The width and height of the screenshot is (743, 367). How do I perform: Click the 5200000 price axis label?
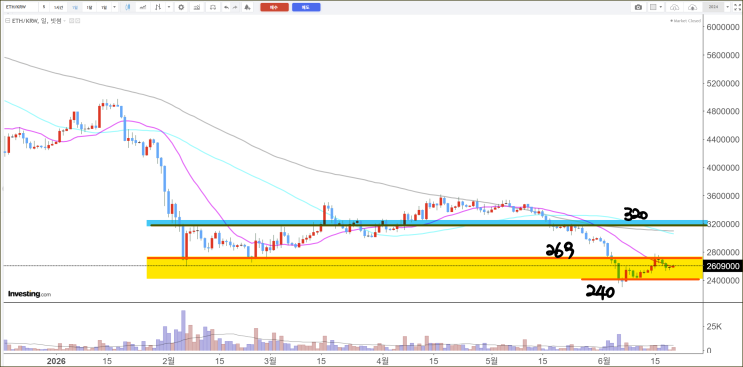(x=723, y=83)
